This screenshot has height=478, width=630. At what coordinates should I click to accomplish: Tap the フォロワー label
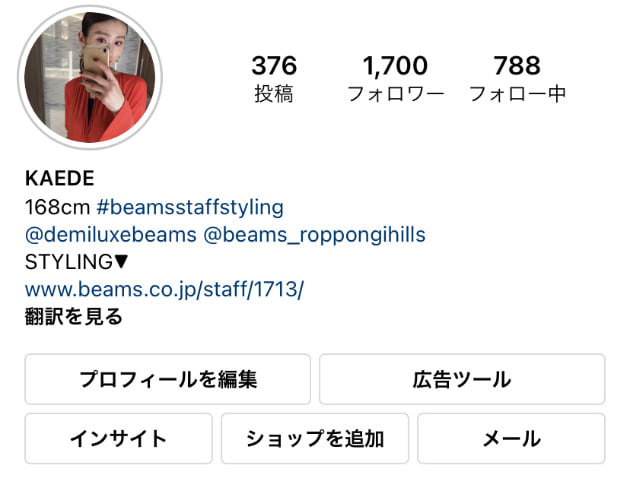(x=396, y=94)
